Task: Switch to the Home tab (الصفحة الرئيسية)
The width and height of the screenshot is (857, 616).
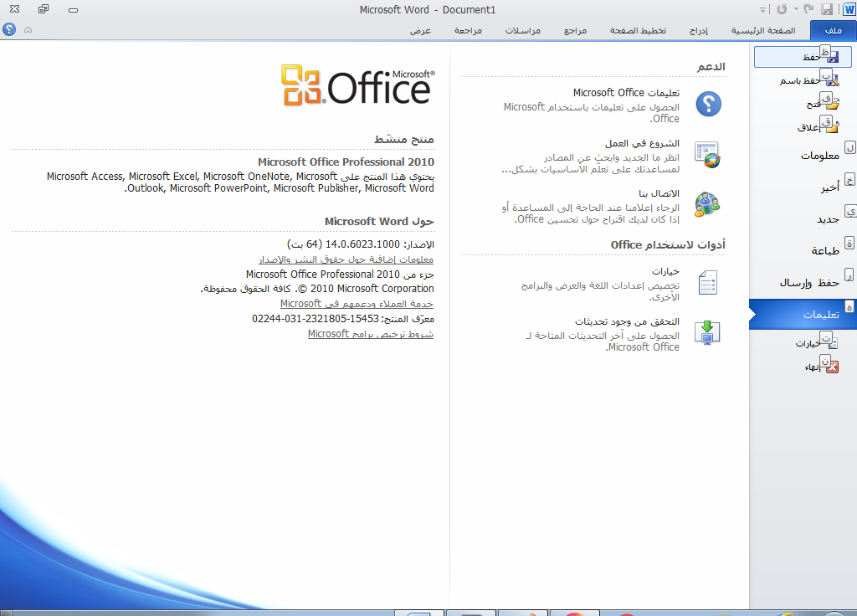Action: (762, 30)
